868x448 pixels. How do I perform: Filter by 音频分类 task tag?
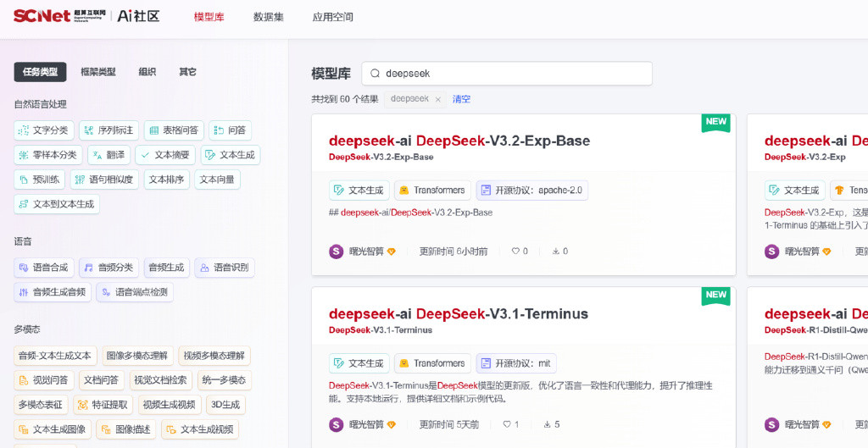109,268
